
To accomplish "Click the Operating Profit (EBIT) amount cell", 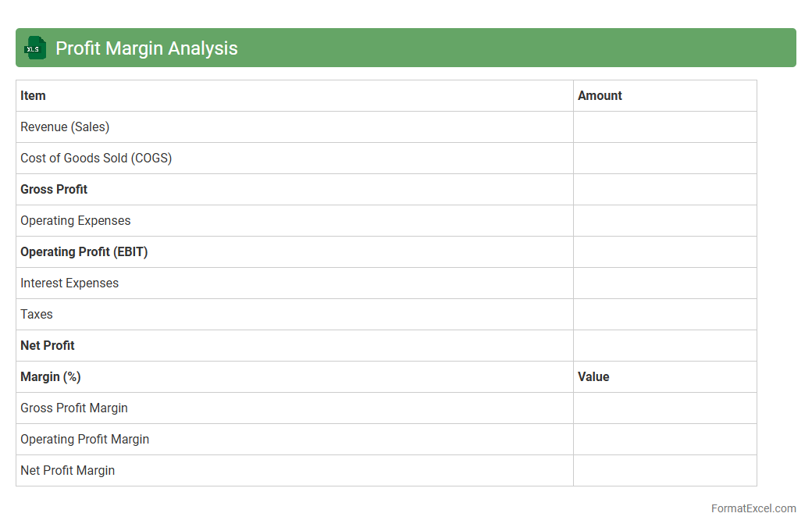I will [664, 252].
